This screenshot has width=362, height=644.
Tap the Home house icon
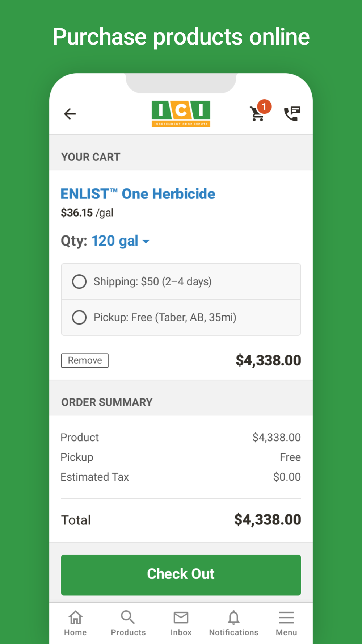[76, 618]
